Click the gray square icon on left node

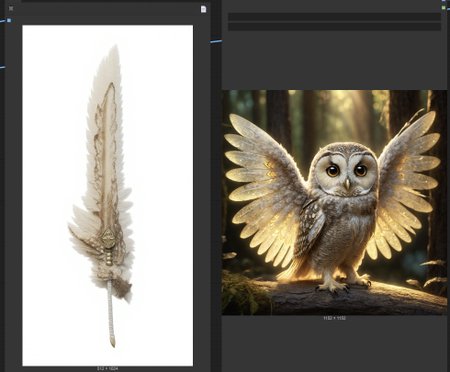11,8
